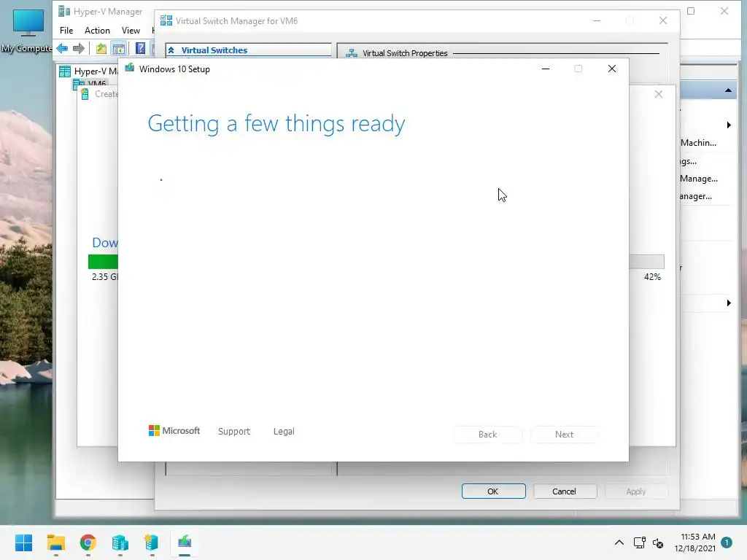The height and width of the screenshot is (560, 747).
Task: Click the 42% download progress text
Action: [652, 276]
